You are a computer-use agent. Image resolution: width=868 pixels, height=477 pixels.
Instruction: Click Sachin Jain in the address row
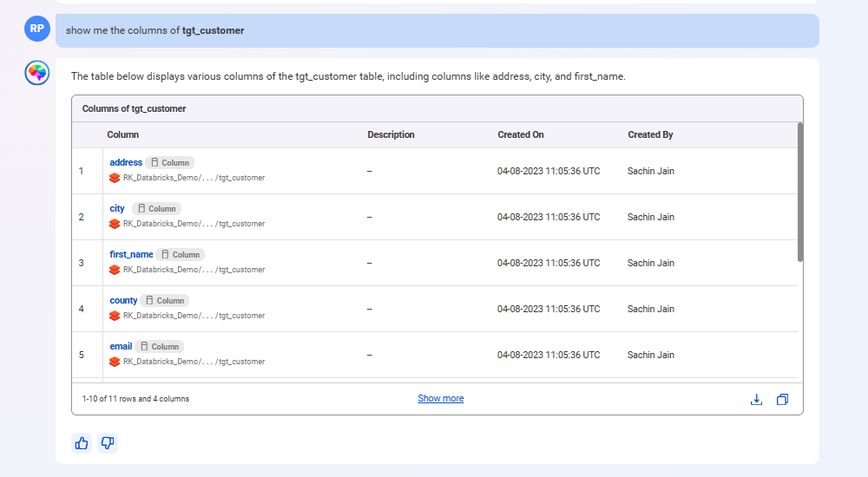[x=650, y=171]
